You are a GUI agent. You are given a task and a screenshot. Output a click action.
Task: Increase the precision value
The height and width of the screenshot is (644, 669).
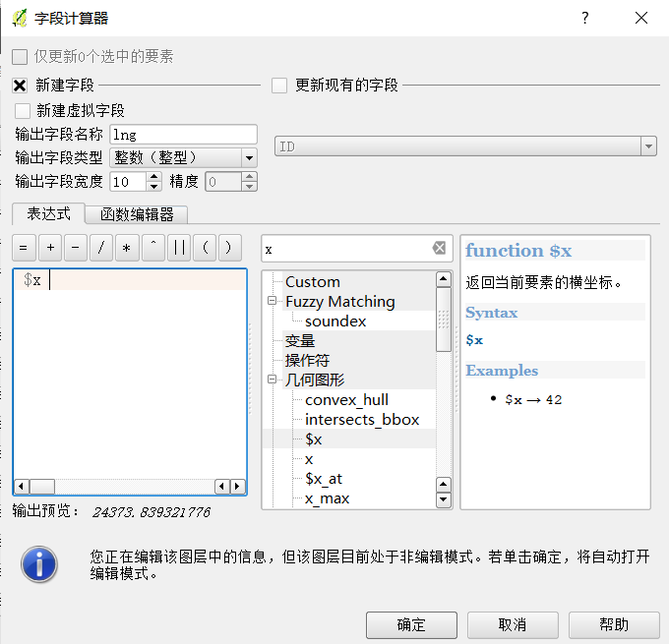pyautogui.click(x=250, y=177)
